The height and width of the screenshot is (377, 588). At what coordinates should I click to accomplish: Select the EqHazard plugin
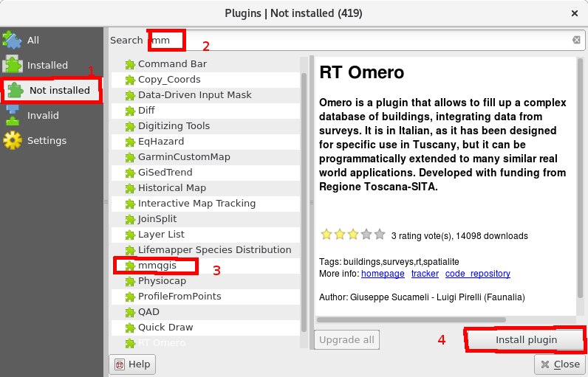click(x=205, y=142)
